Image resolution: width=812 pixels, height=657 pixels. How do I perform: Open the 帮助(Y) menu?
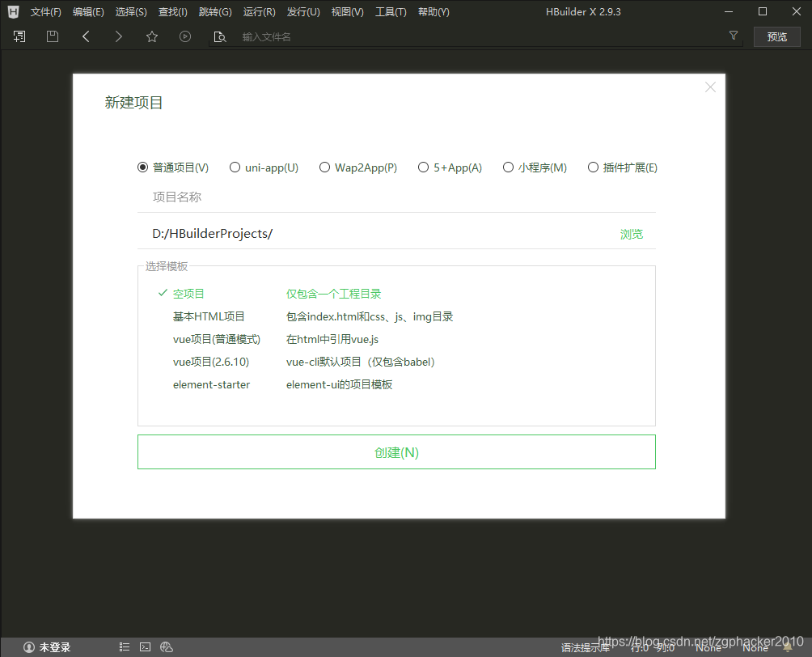click(x=433, y=12)
